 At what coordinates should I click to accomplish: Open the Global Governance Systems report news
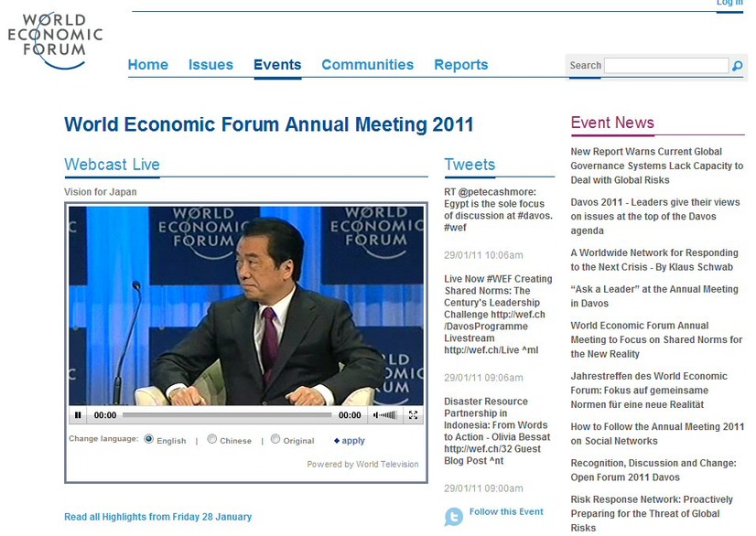656,166
